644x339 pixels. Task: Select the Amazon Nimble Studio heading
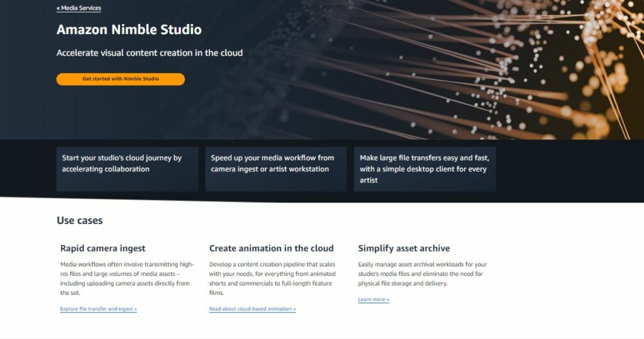click(x=129, y=30)
